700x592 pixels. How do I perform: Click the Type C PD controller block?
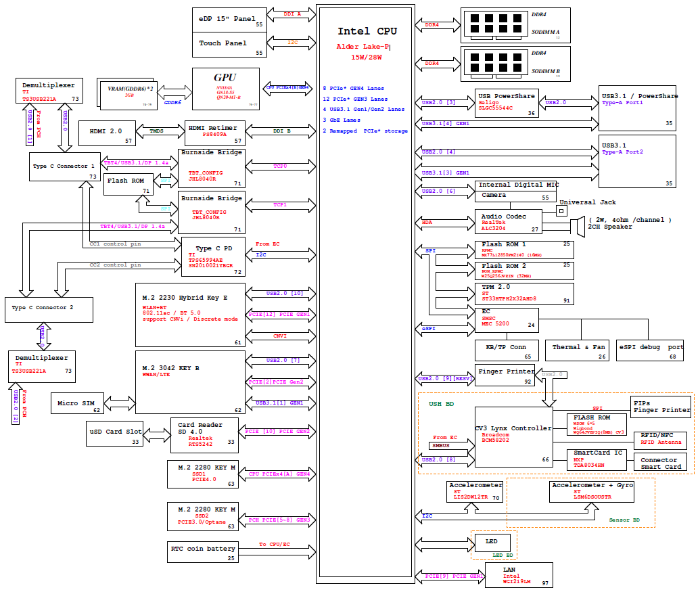pos(214,256)
